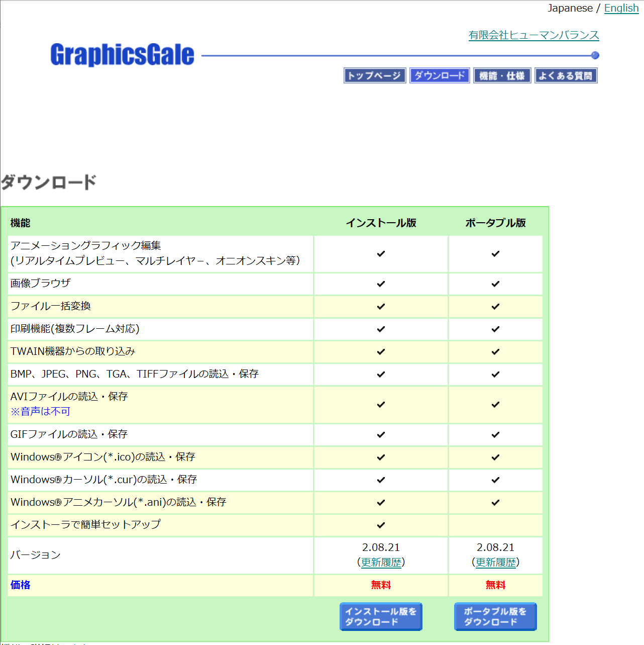Click the ファイル一括変換 row text

click(x=51, y=306)
